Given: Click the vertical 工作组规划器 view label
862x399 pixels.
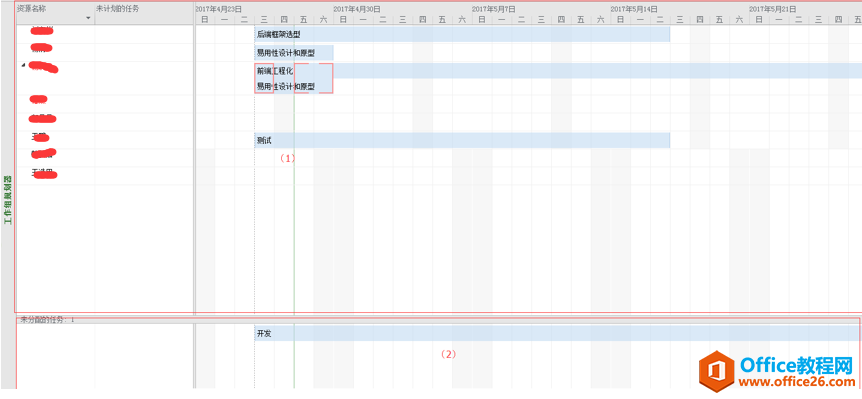Looking at the screenshot, I should (8, 200).
